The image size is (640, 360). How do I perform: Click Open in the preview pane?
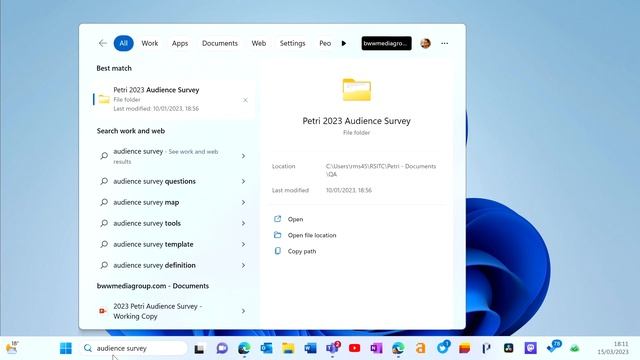tap(295, 219)
